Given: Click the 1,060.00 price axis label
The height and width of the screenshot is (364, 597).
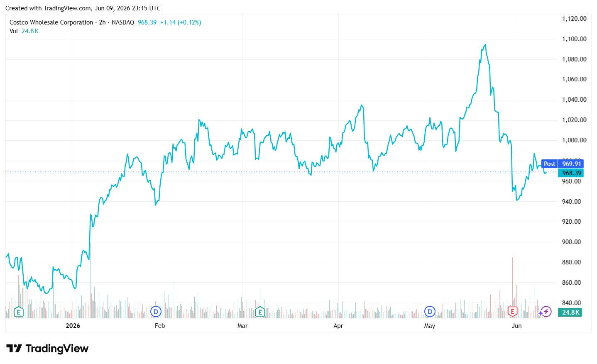Looking at the screenshot, I should click(574, 79).
